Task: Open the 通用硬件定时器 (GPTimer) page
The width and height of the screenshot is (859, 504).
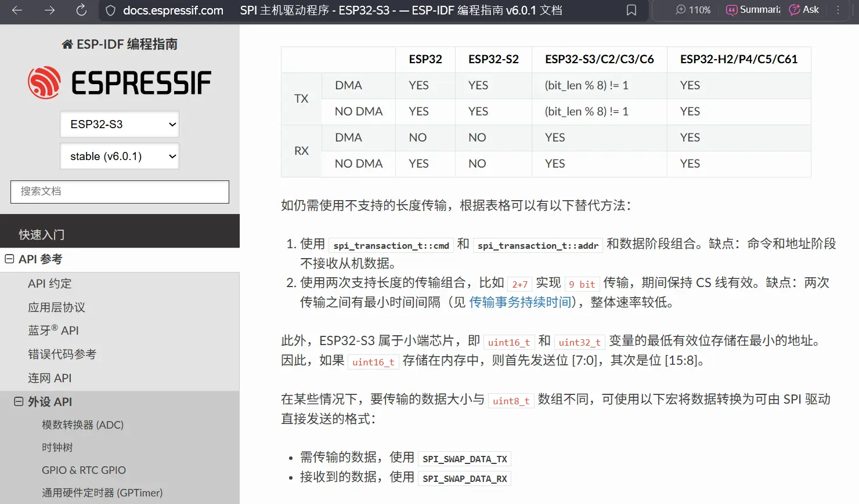Action: coord(102,492)
